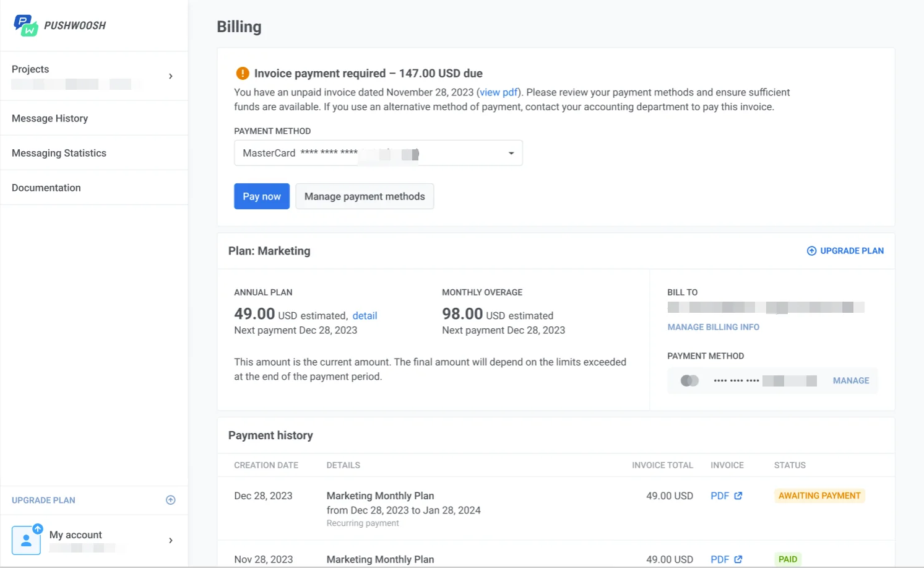This screenshot has width=924, height=568.
Task: Click the My account avatar icon
Action: click(27, 540)
